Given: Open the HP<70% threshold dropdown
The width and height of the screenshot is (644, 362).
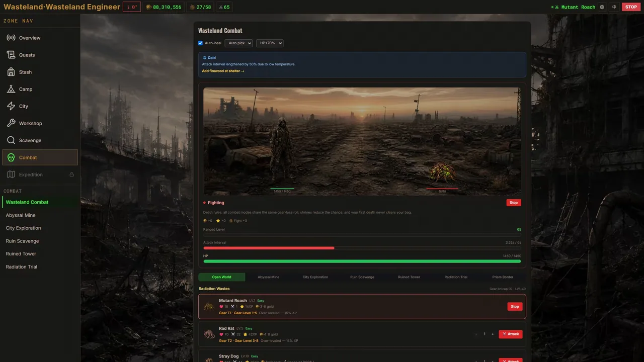Looking at the screenshot, I should coord(270,43).
